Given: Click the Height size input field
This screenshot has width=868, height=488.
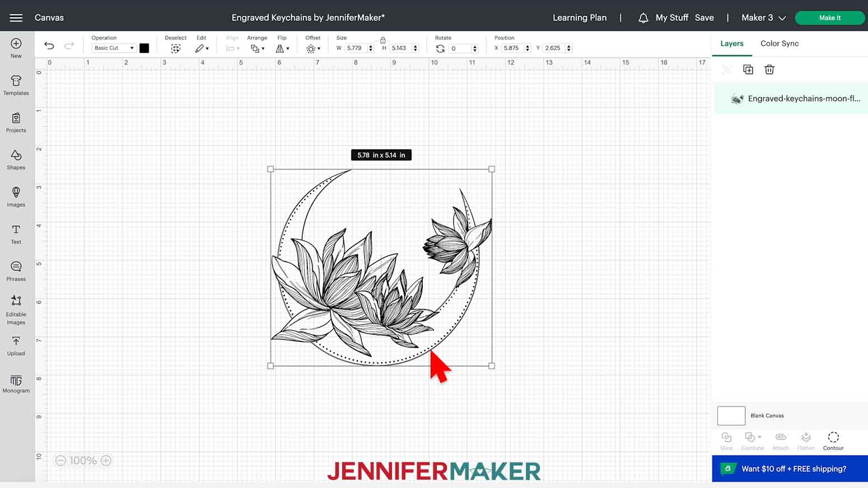Looking at the screenshot, I should pos(400,48).
